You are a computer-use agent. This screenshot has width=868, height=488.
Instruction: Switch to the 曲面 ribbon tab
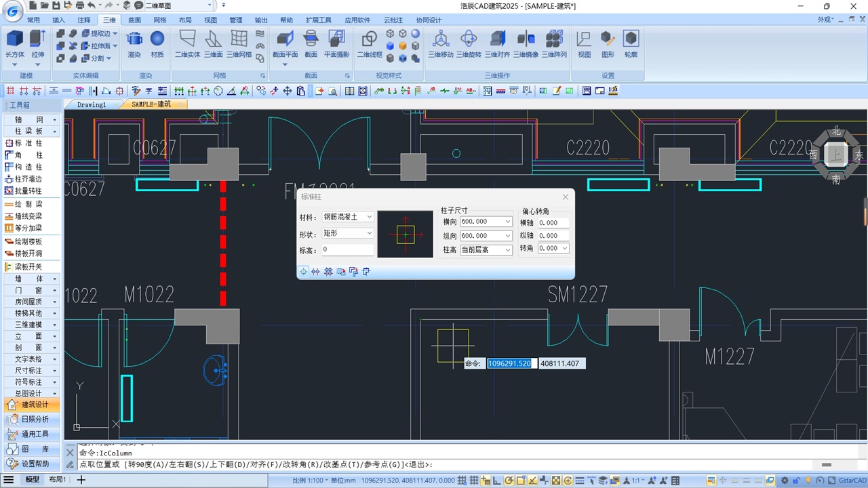click(134, 20)
